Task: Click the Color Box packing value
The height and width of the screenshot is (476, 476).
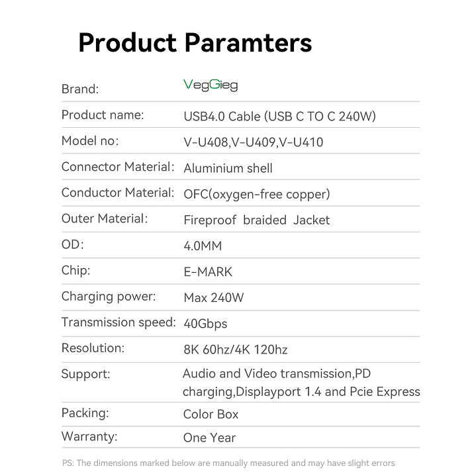Action: tap(211, 414)
